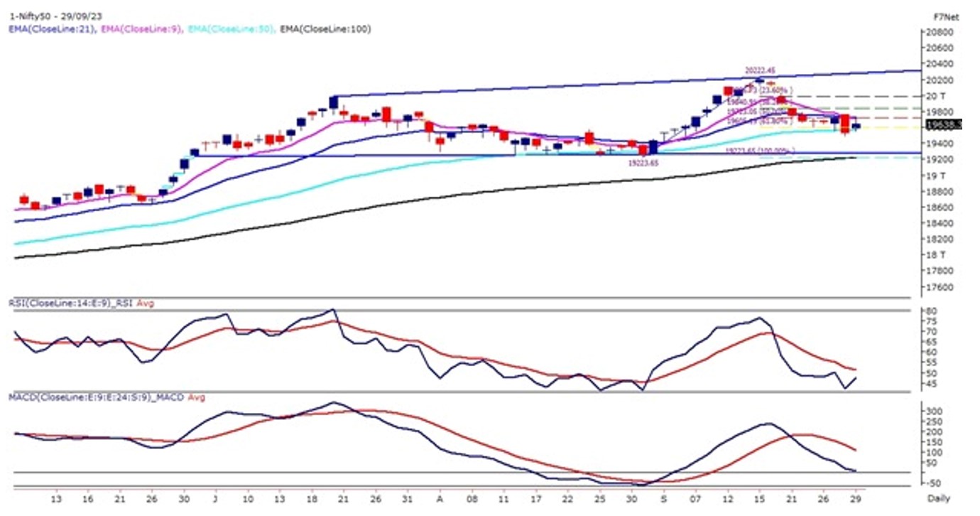Click the 07 date label on time axis
Viewport: 980px width, 516px height.
click(695, 498)
